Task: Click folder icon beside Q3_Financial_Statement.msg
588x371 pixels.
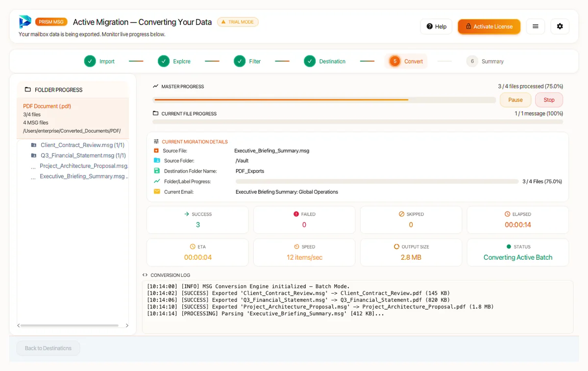Action: (x=34, y=155)
